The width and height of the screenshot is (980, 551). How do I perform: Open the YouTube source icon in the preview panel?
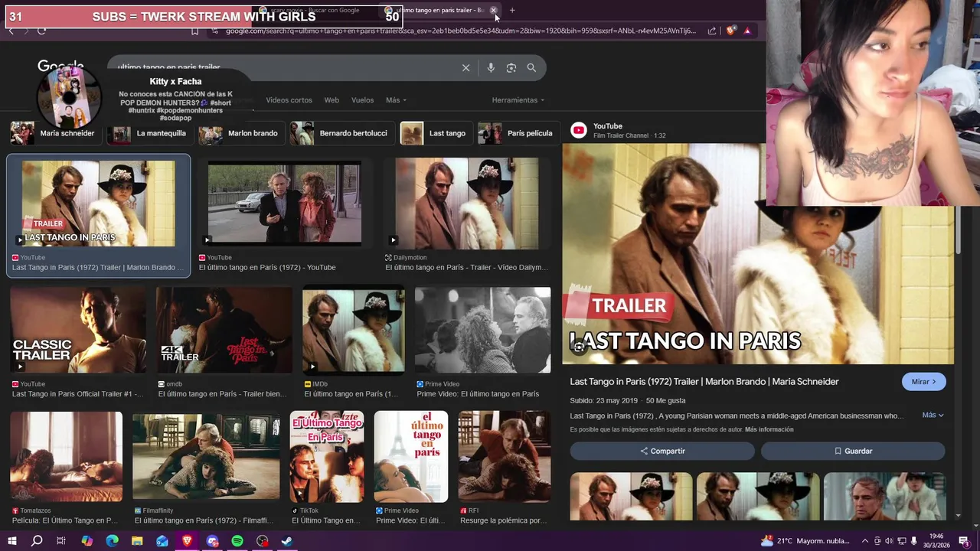pyautogui.click(x=579, y=130)
